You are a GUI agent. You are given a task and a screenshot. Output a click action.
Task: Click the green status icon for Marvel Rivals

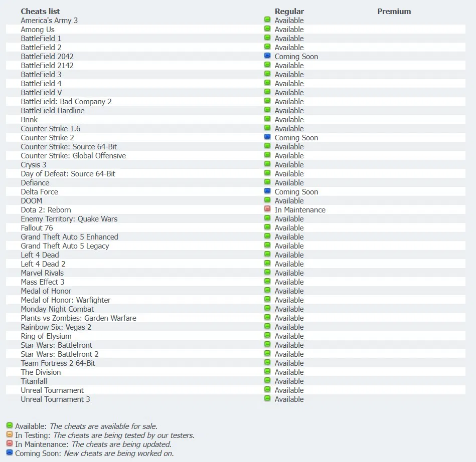point(267,272)
